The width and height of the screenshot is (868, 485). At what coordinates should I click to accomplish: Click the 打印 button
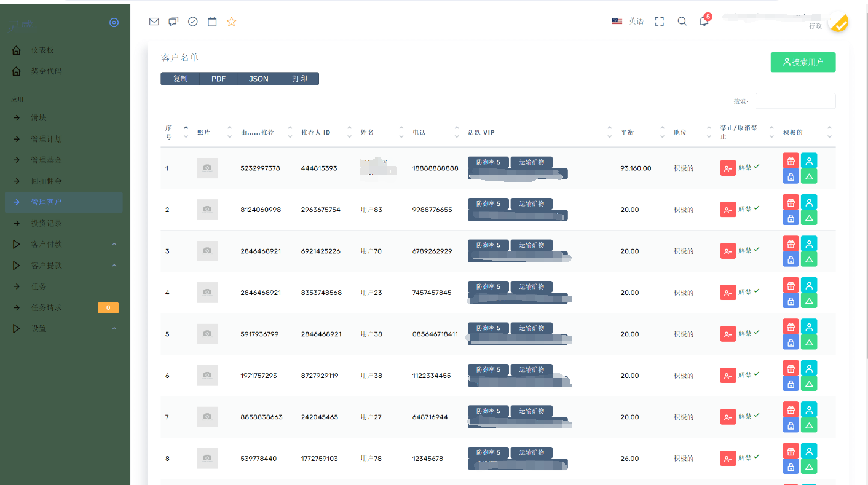[299, 79]
